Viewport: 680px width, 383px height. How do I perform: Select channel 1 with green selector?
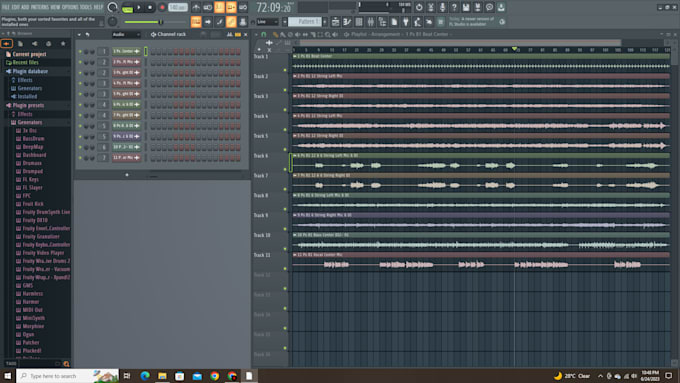coord(146,51)
